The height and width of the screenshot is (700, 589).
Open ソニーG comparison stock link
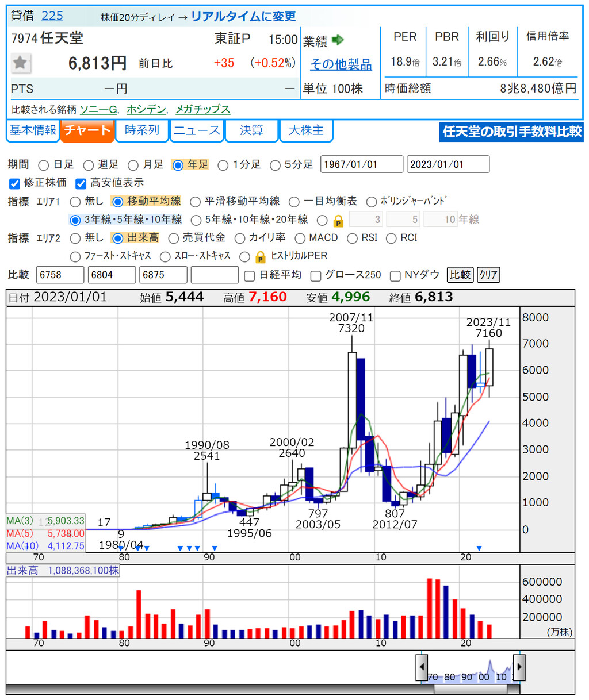98,109
